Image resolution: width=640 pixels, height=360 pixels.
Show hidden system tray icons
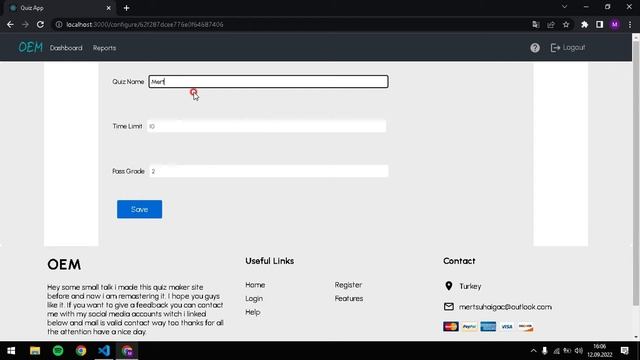click(533, 351)
